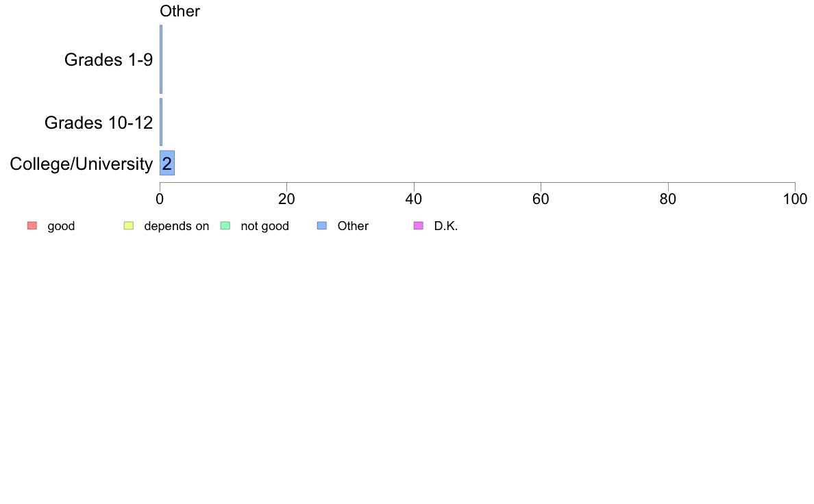Click the 100 tick label on x-axis

795,199
